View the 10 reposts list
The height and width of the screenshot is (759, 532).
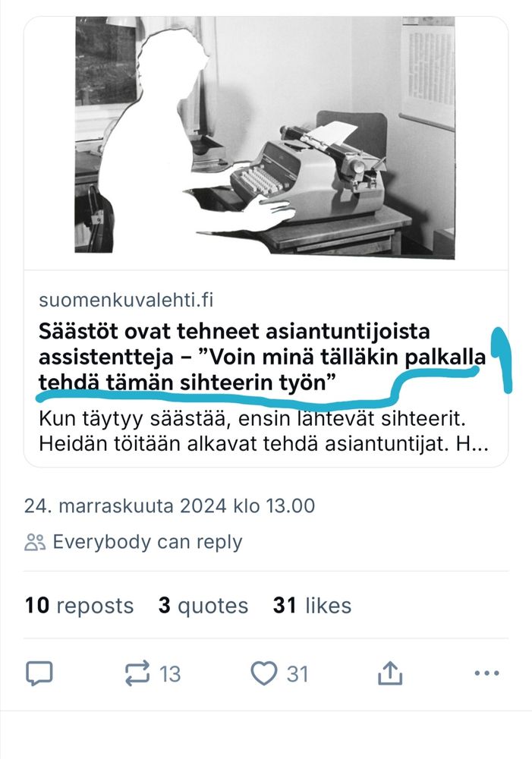click(x=79, y=606)
